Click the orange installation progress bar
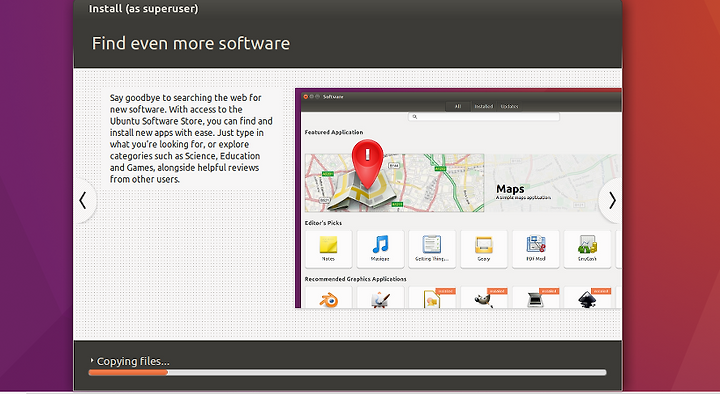Image resolution: width=720 pixels, height=394 pixels. pyautogui.click(x=128, y=372)
